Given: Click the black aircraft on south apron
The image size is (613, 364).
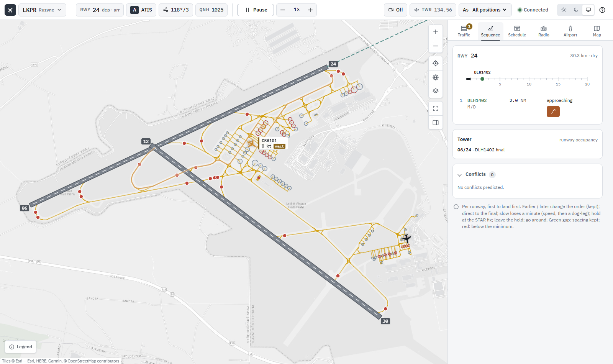Looking at the screenshot, I should (406, 238).
